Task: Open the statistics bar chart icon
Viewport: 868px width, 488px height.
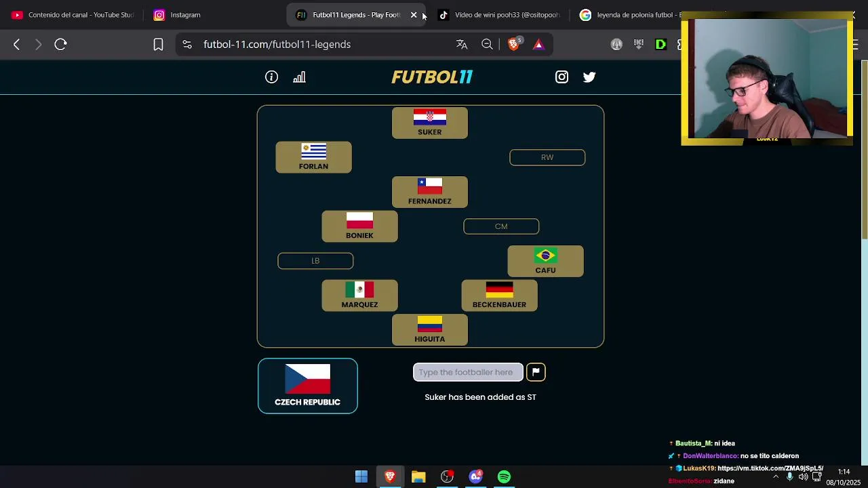Action: [x=299, y=77]
